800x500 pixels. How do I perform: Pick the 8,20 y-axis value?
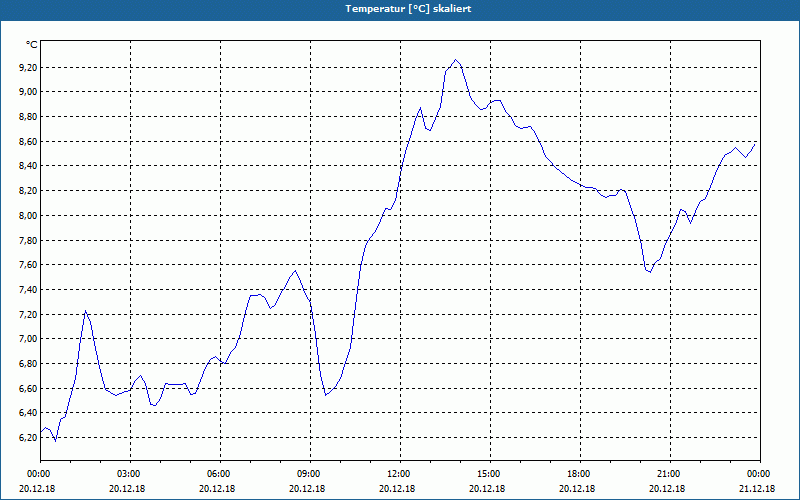[29, 191]
